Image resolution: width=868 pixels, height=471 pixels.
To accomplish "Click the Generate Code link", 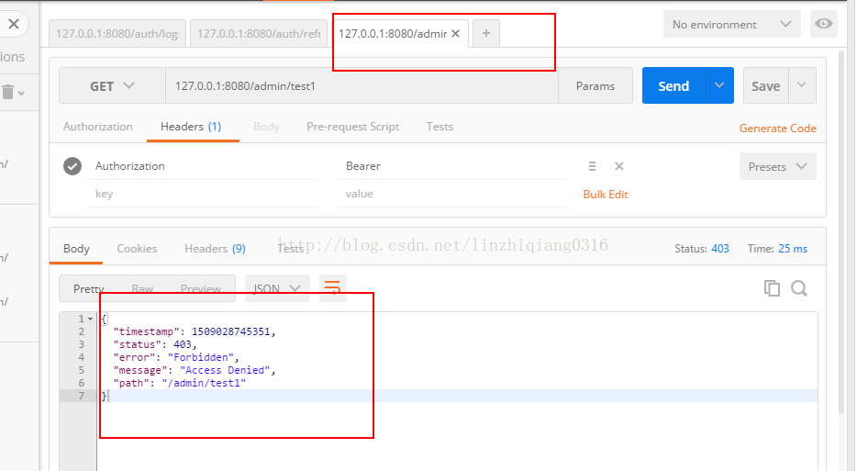I will click(x=778, y=129).
